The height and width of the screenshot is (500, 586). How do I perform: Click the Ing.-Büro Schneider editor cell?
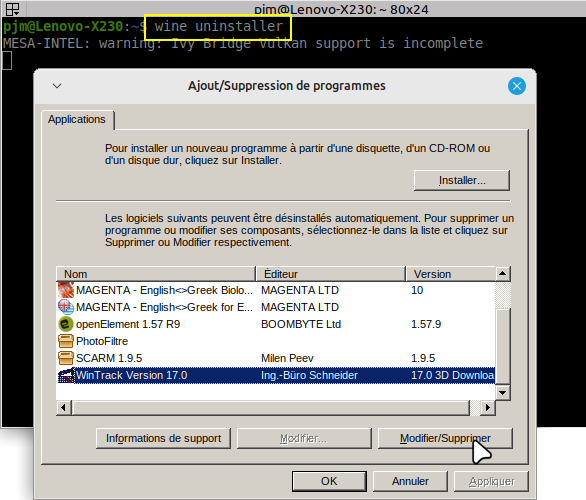click(309, 375)
